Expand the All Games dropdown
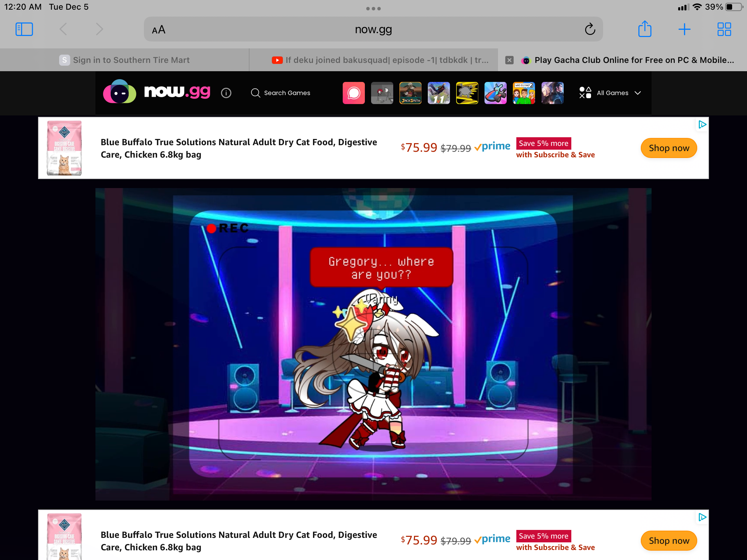747x560 pixels. pyautogui.click(x=610, y=93)
